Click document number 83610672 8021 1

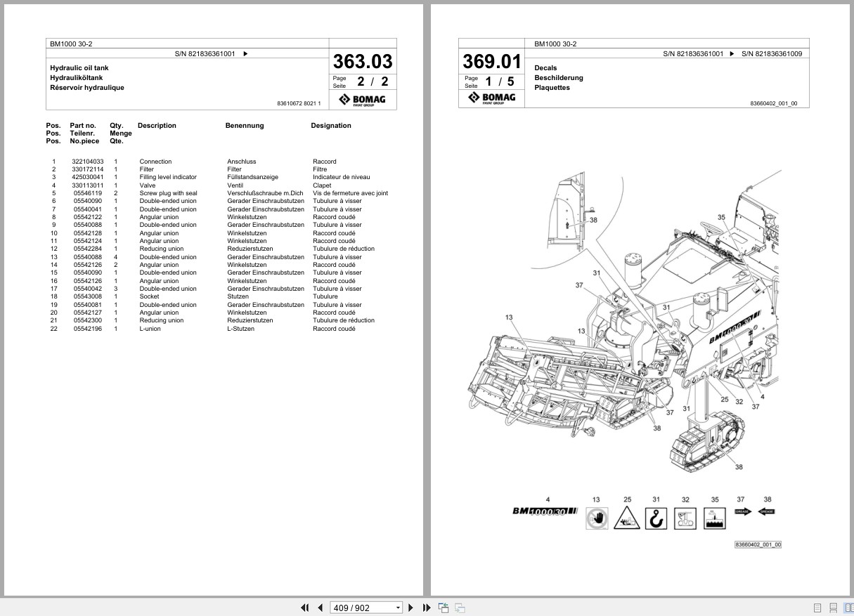click(x=299, y=104)
